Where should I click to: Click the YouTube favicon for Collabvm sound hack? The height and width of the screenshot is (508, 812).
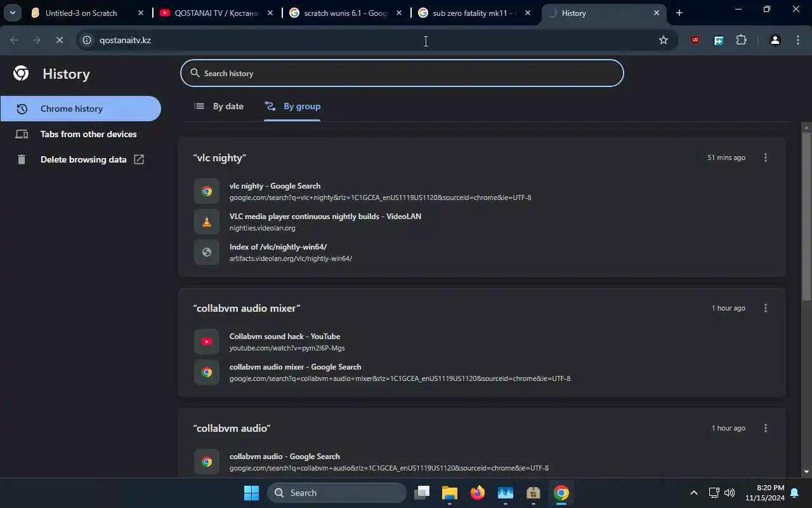coord(207,342)
